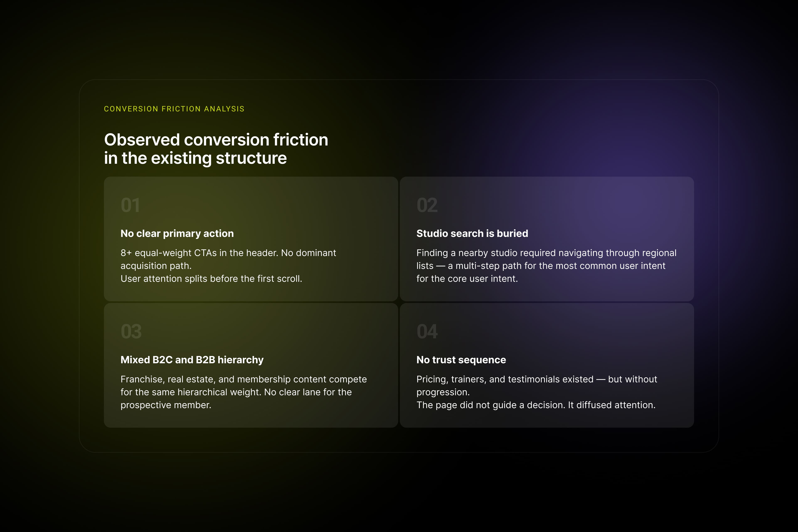Click the "No trust sequence" title
The image size is (798, 532).
(x=461, y=360)
